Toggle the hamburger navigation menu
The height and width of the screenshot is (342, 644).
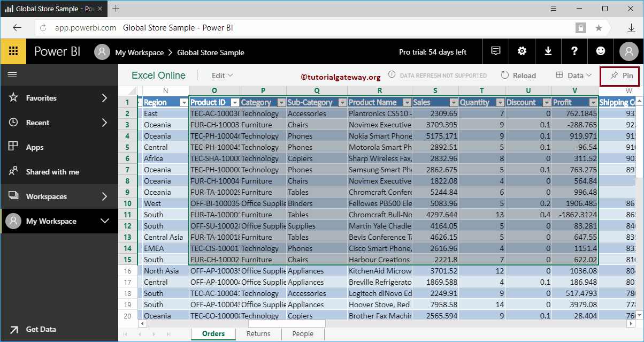click(12, 75)
